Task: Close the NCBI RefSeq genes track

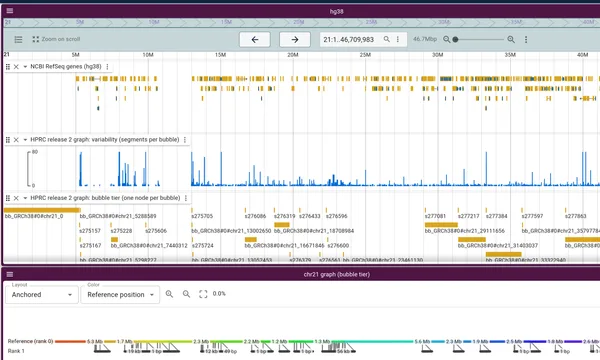Action: [16, 67]
